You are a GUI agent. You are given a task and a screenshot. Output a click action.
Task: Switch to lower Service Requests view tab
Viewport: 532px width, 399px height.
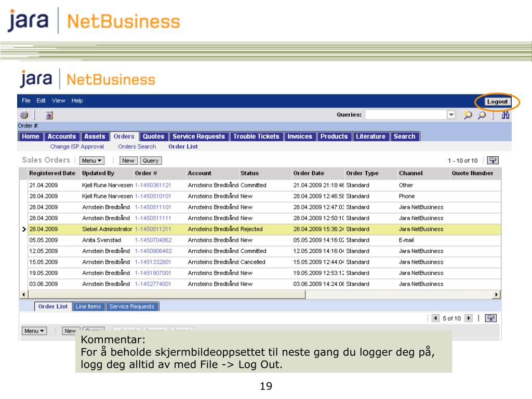pyautogui.click(x=131, y=307)
